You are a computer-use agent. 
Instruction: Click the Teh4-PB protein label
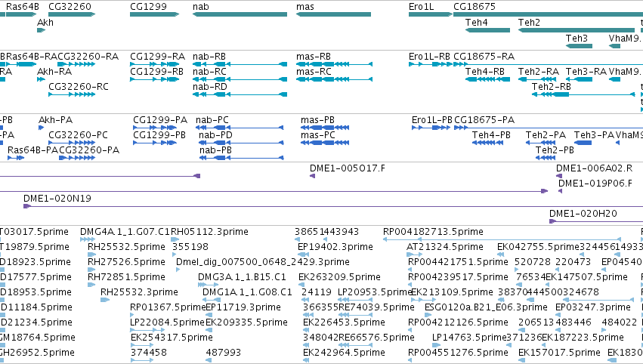click(491, 135)
